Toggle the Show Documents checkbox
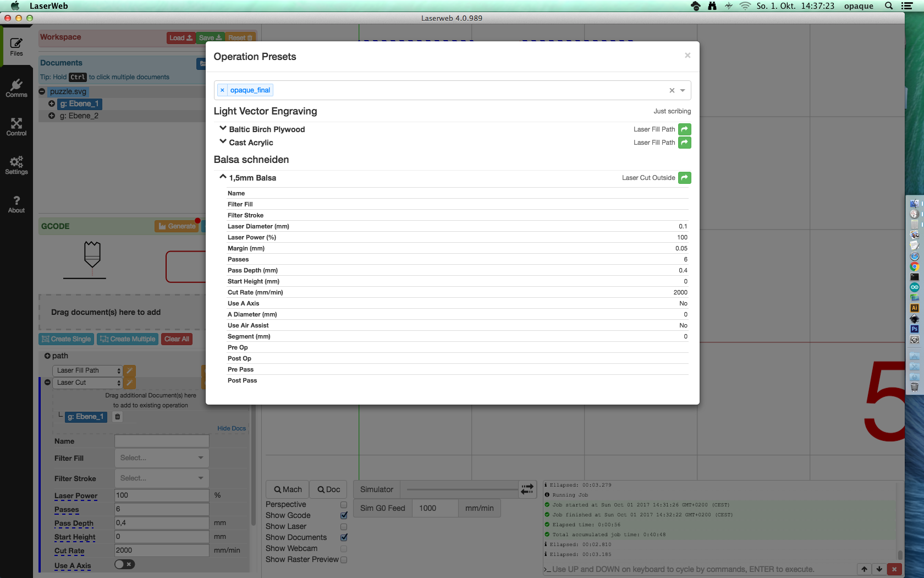This screenshot has height=578, width=924. (344, 538)
